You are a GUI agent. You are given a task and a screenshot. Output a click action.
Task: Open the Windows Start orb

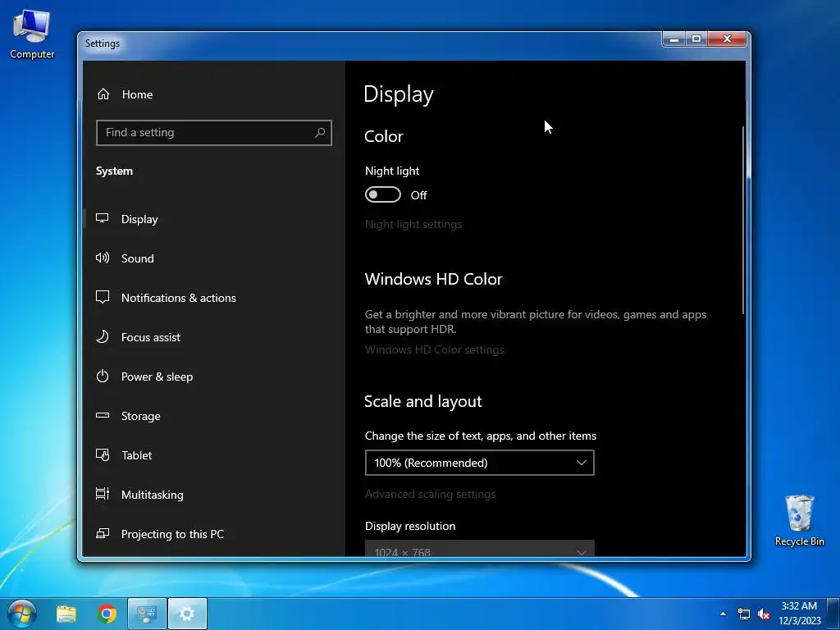pyautogui.click(x=22, y=614)
